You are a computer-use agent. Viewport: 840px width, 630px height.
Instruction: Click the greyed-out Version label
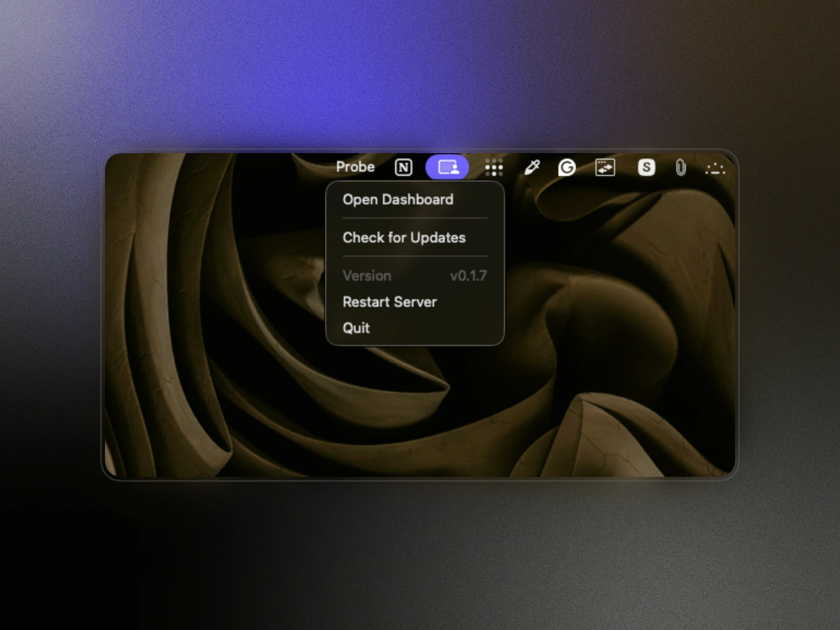(x=367, y=276)
